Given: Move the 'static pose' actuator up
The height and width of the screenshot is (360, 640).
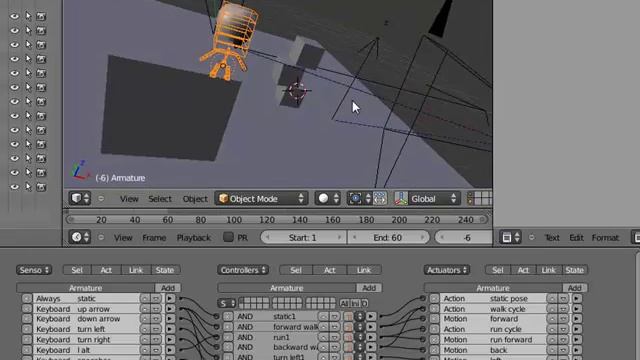Looking at the screenshot, I should click(552, 298).
